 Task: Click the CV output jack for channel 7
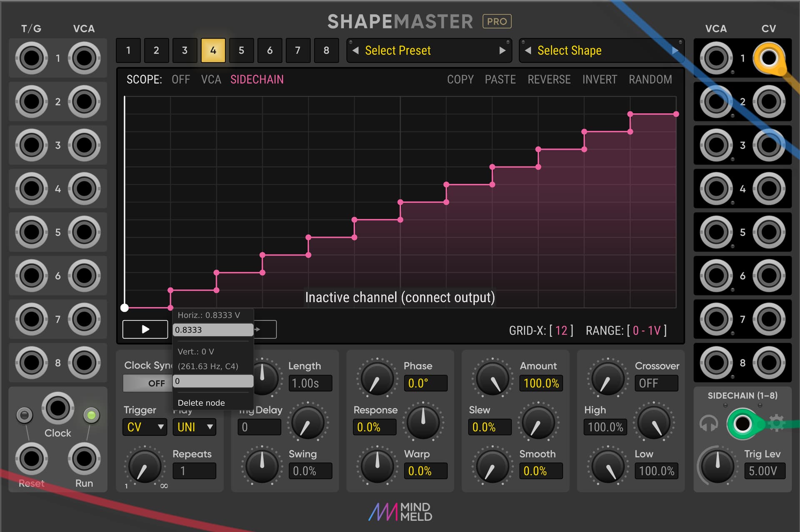pos(769,319)
